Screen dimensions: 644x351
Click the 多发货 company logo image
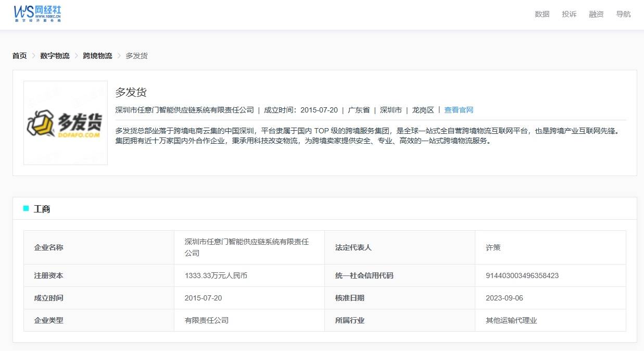pyautogui.click(x=66, y=123)
